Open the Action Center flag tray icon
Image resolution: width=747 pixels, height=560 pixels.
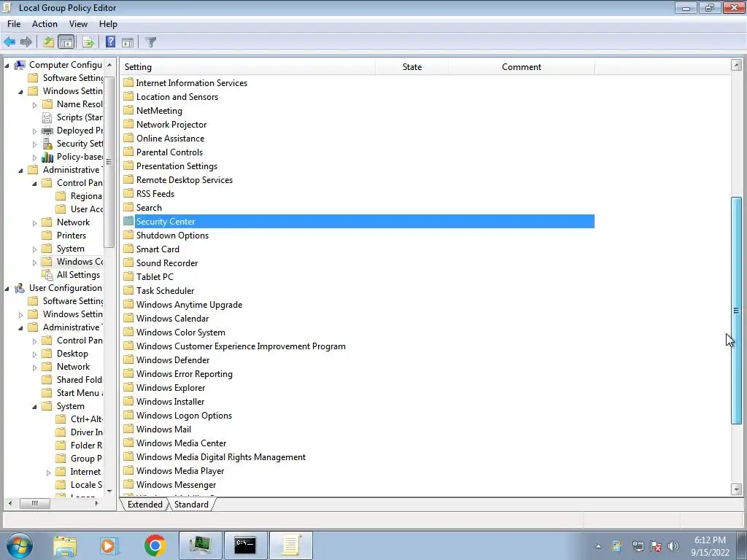[656, 546]
